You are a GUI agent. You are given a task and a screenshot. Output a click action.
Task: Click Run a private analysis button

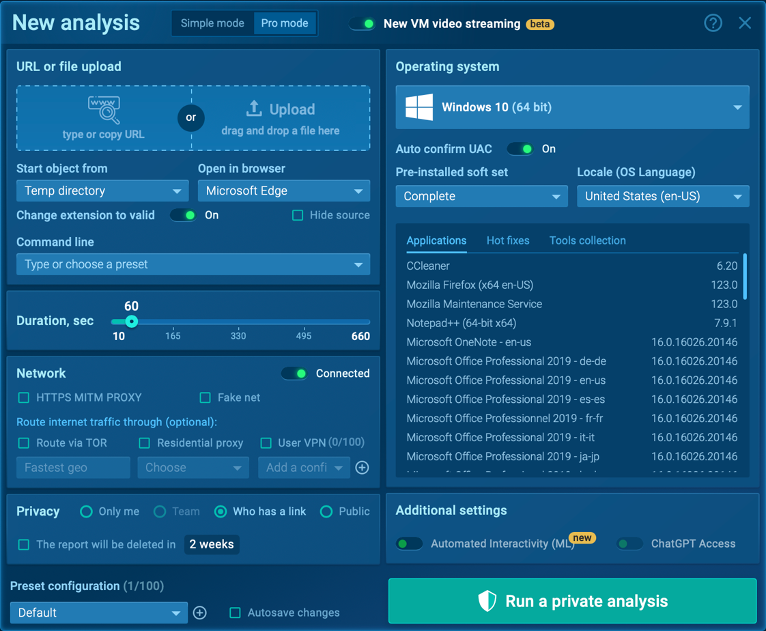[573, 601]
